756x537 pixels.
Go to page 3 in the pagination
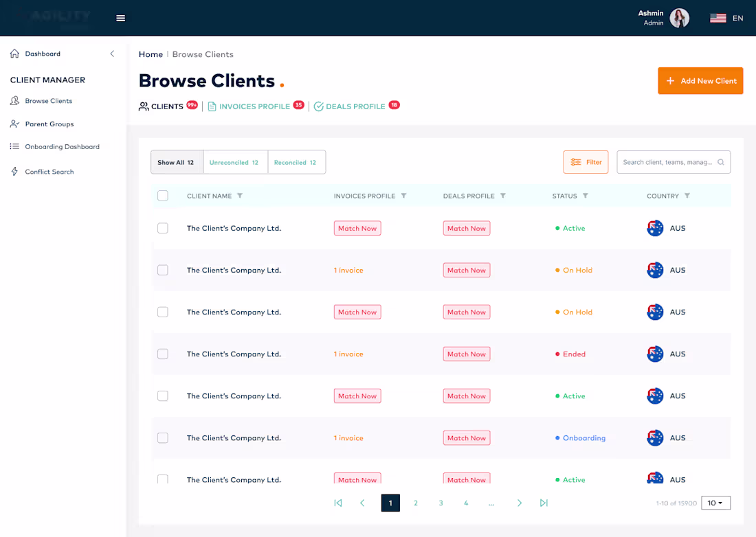(441, 503)
